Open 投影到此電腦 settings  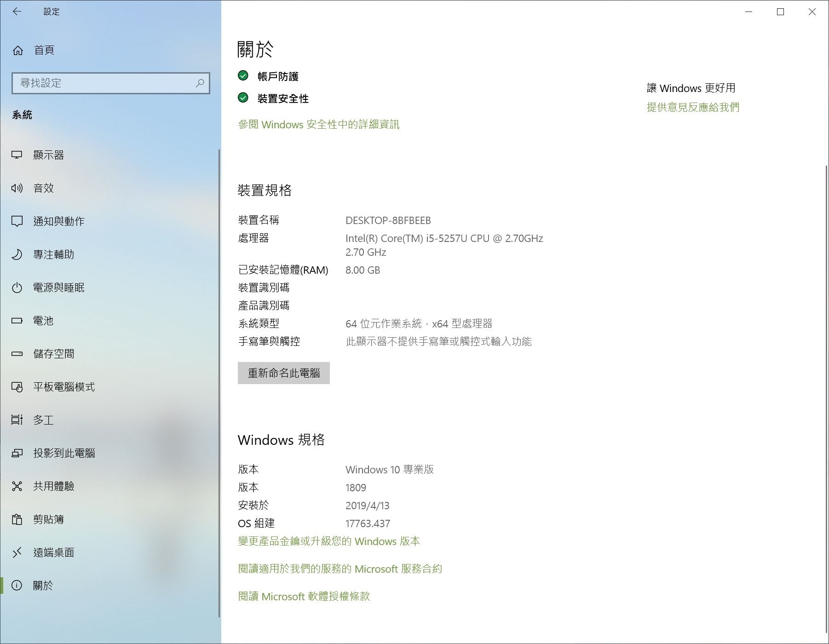point(109,453)
